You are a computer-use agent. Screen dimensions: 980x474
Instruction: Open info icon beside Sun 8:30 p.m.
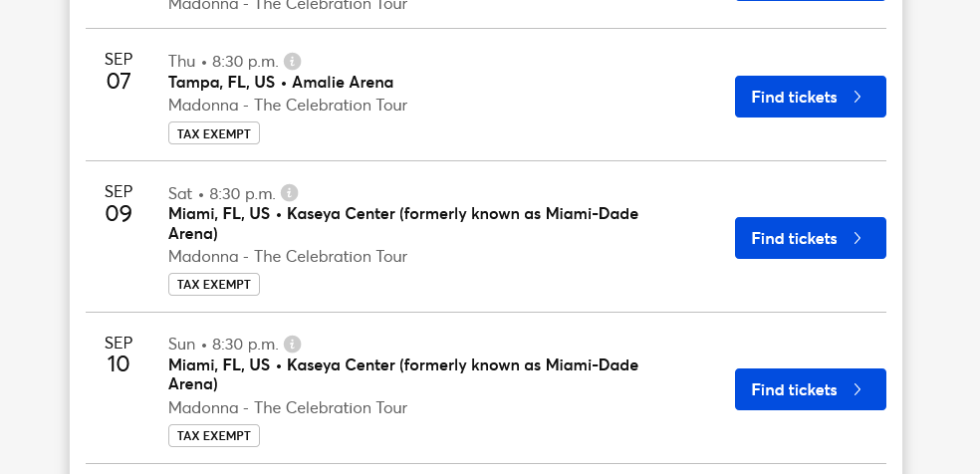[x=292, y=345]
